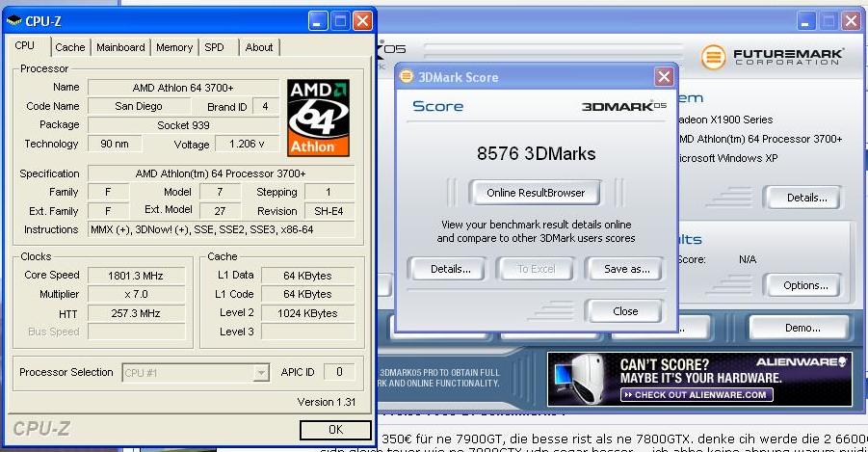Click the Specification field text
Screen dimensions: 868x452
coord(221,173)
